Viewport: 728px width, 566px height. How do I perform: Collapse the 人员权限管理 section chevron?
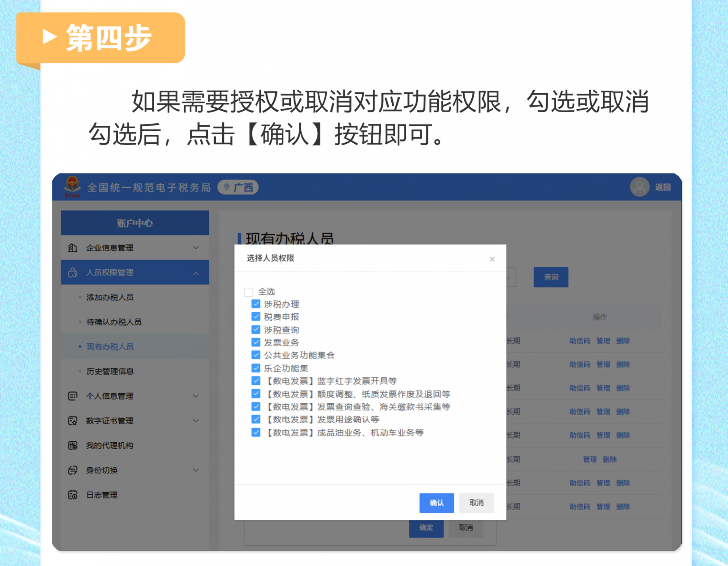pos(196,273)
